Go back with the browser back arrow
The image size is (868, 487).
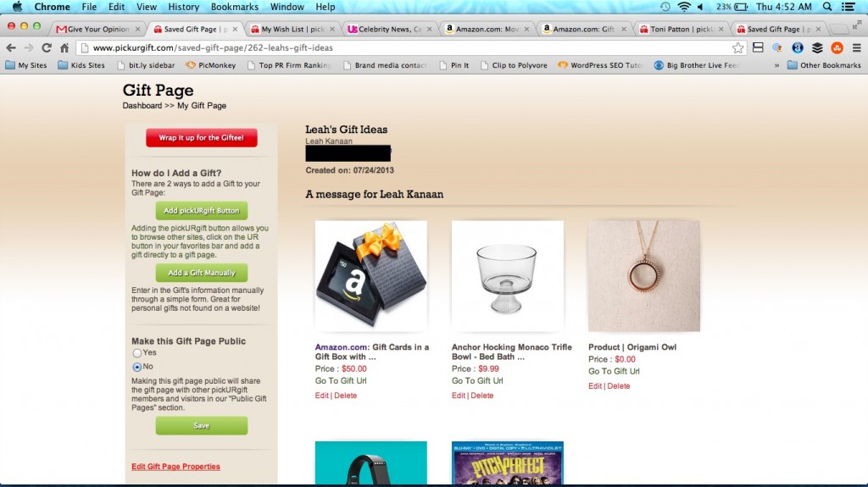click(11, 48)
